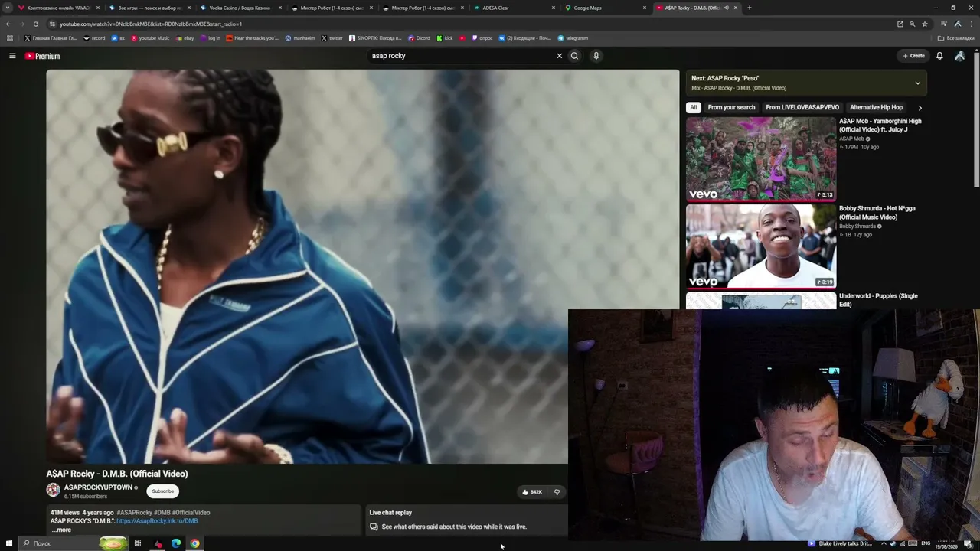Bookmark this page with the star icon
This screenshot has width=980, height=551.
(x=925, y=24)
